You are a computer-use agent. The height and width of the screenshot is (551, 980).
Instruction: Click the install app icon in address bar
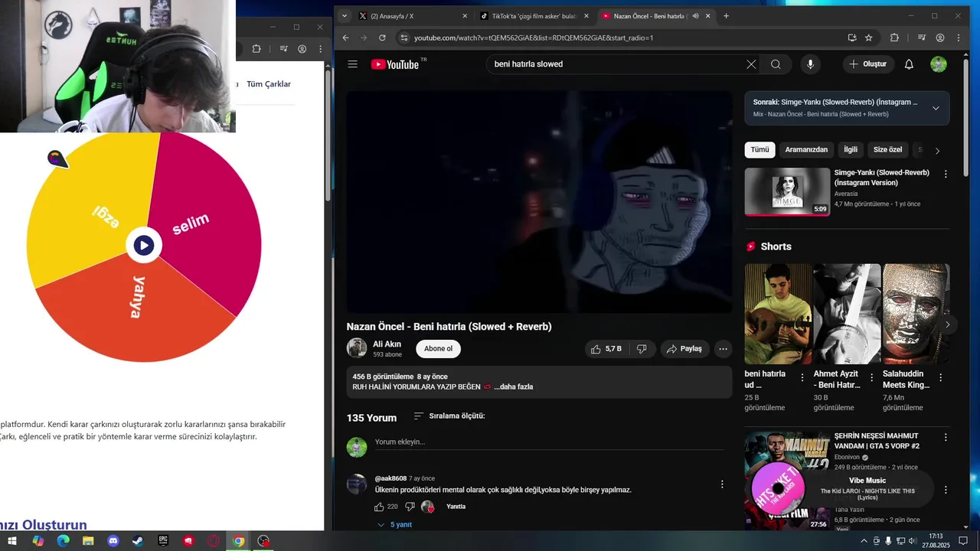(852, 37)
